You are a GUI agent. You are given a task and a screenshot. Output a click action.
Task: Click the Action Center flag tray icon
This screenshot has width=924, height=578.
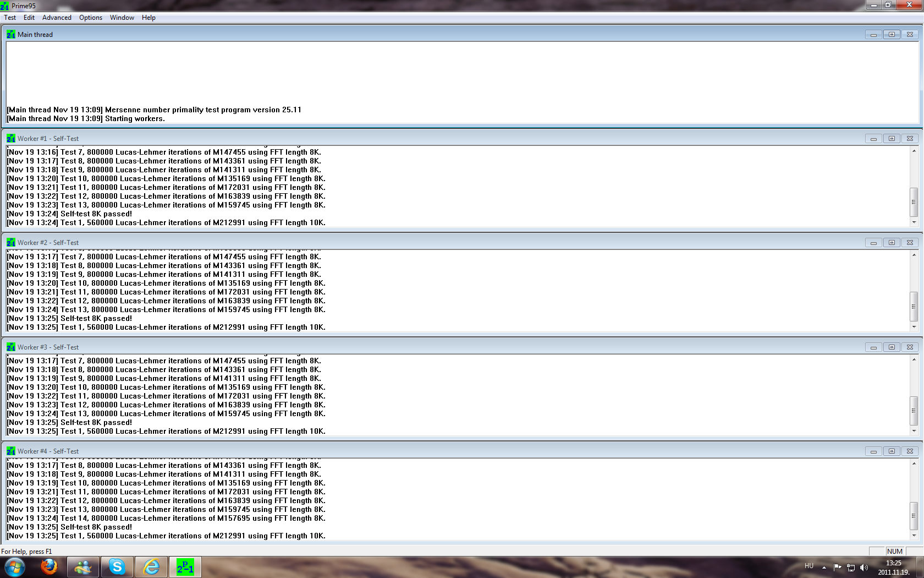[x=838, y=567]
